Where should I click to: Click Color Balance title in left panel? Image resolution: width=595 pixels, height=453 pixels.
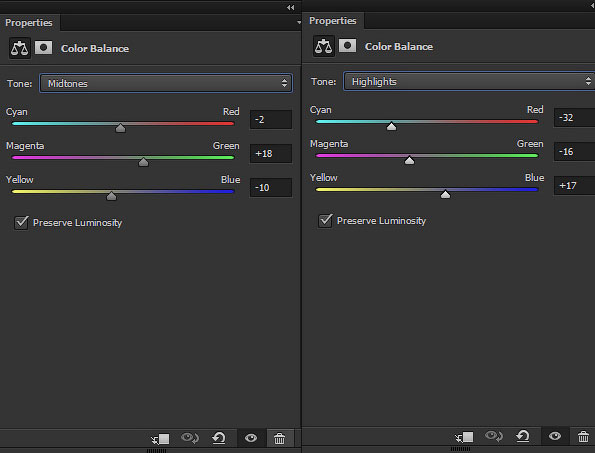(x=95, y=49)
